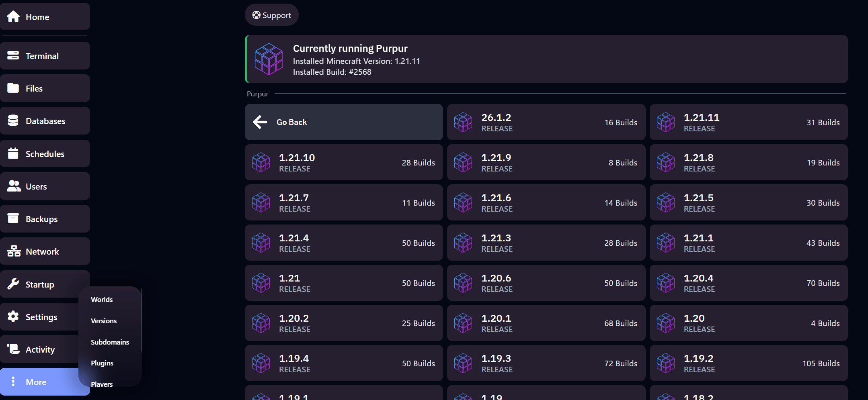Open the Terminal section

pos(45,55)
